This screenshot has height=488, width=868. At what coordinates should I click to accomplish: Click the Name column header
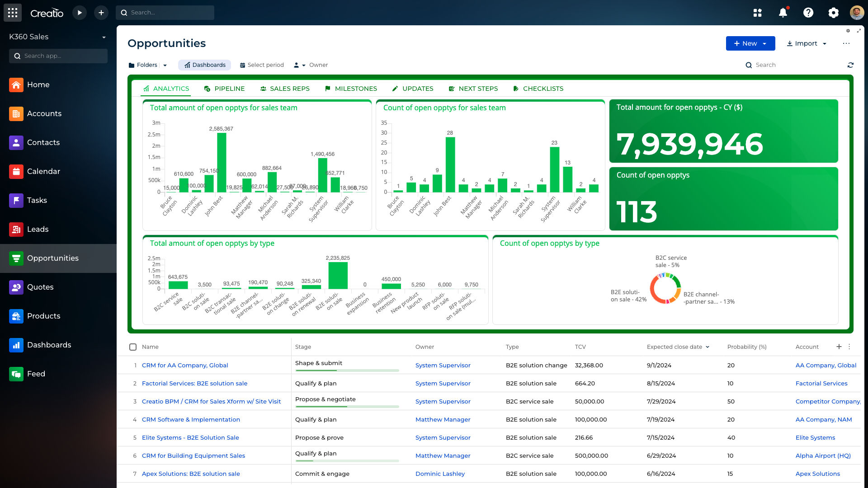click(x=150, y=347)
